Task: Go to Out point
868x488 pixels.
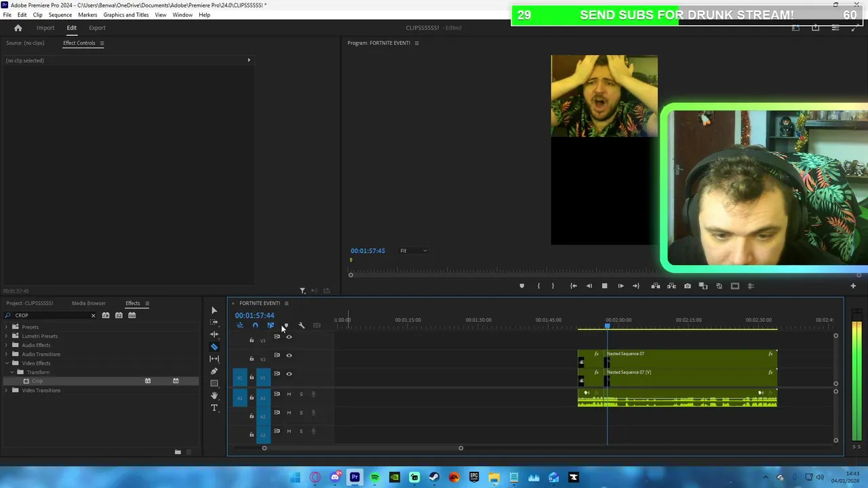Action: 636,286
